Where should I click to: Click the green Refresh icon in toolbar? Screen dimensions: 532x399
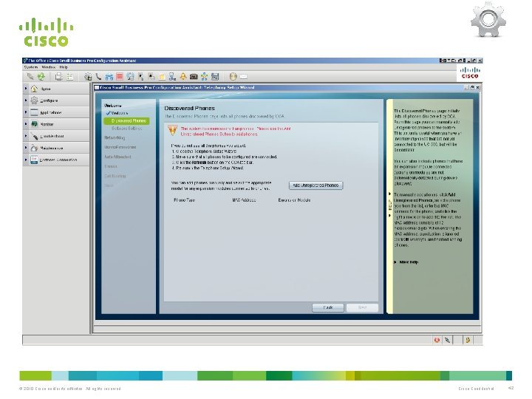point(41,77)
